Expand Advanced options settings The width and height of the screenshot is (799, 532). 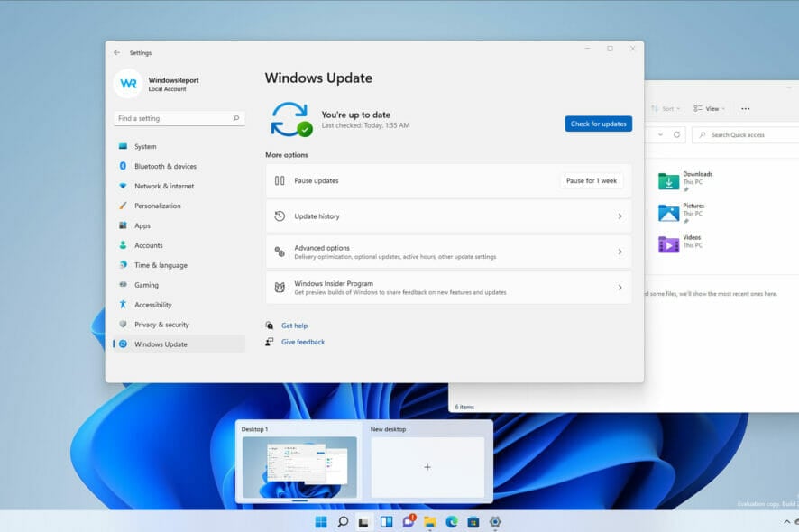click(x=620, y=251)
